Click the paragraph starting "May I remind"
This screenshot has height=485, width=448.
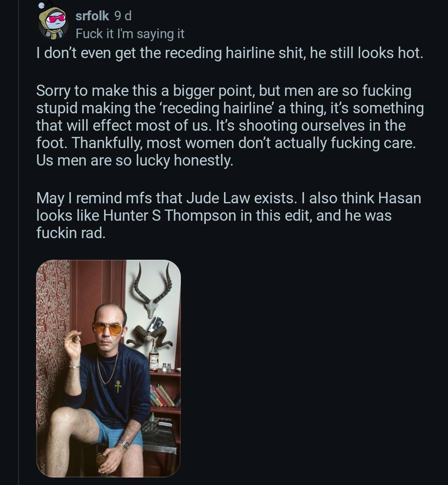coord(229,215)
